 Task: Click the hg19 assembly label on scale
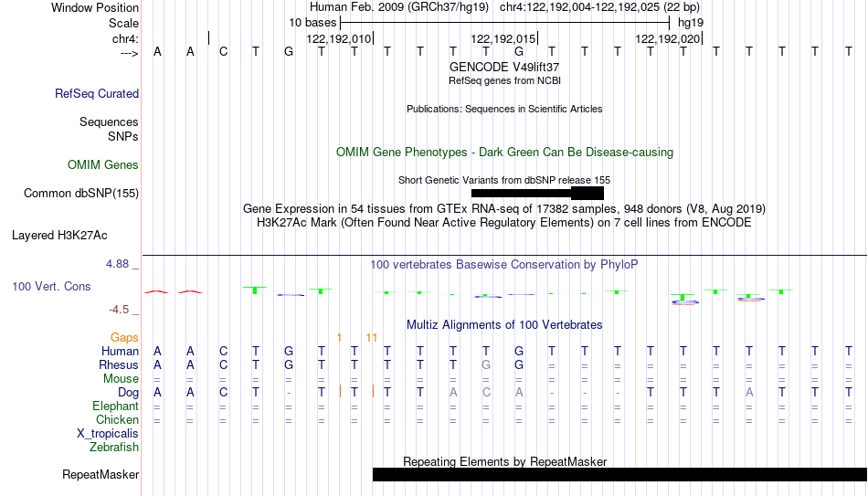[x=691, y=23]
